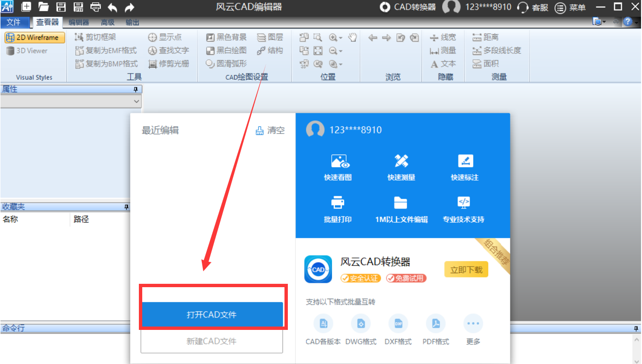The height and width of the screenshot is (364, 642).
Task: Click the browse previous left arrow
Action: 372,37
